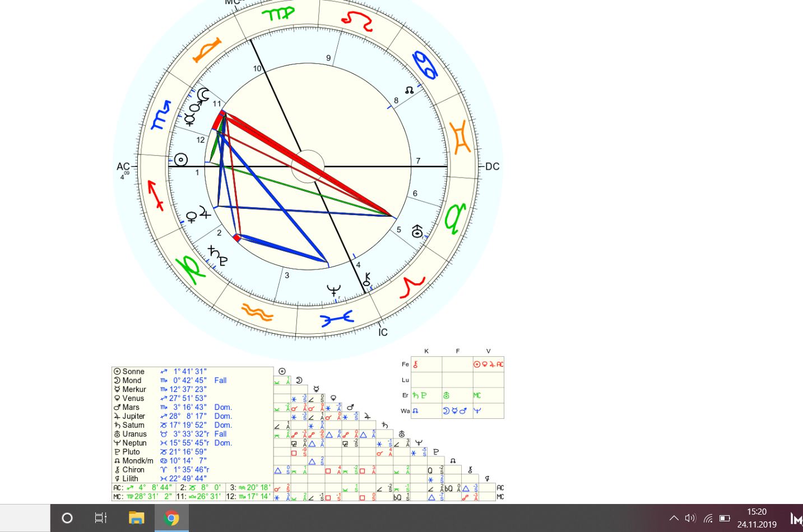Click the Sun symbol near the ascendant
Image resolution: width=803 pixels, height=532 pixels.
pyautogui.click(x=180, y=160)
